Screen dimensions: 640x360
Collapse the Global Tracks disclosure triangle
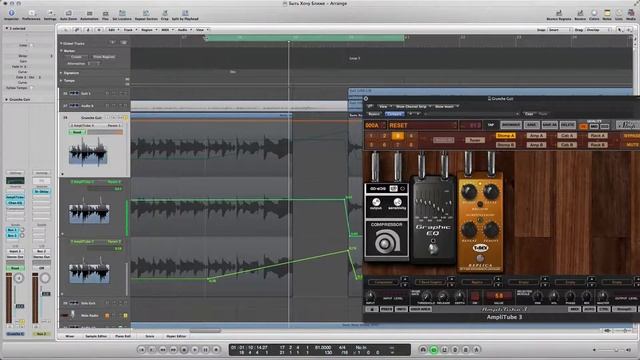tap(61, 43)
